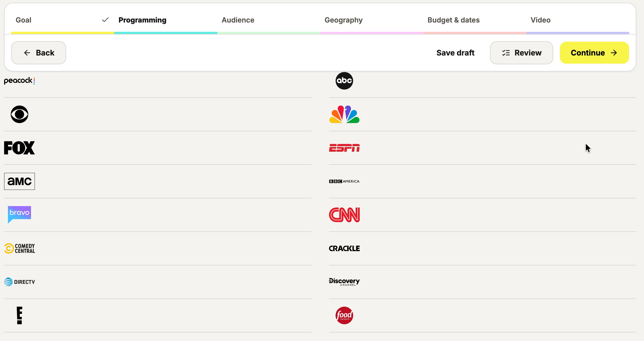Click the Back button

pos(39,53)
